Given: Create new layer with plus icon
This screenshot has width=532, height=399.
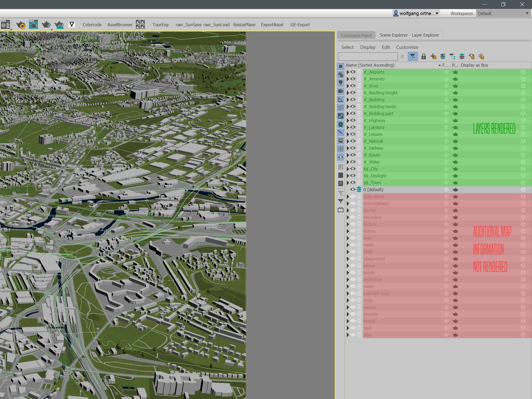Looking at the screenshot, I should tap(433, 56).
